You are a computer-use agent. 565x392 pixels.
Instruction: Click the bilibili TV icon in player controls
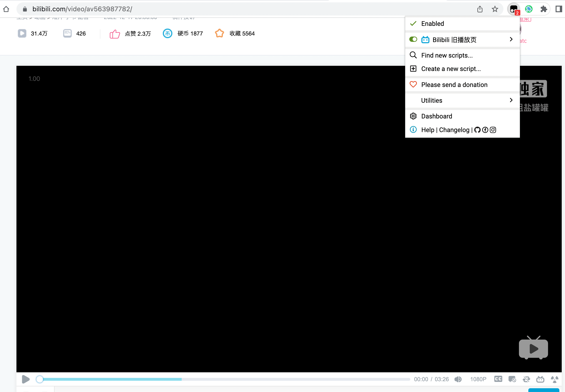(x=540, y=379)
